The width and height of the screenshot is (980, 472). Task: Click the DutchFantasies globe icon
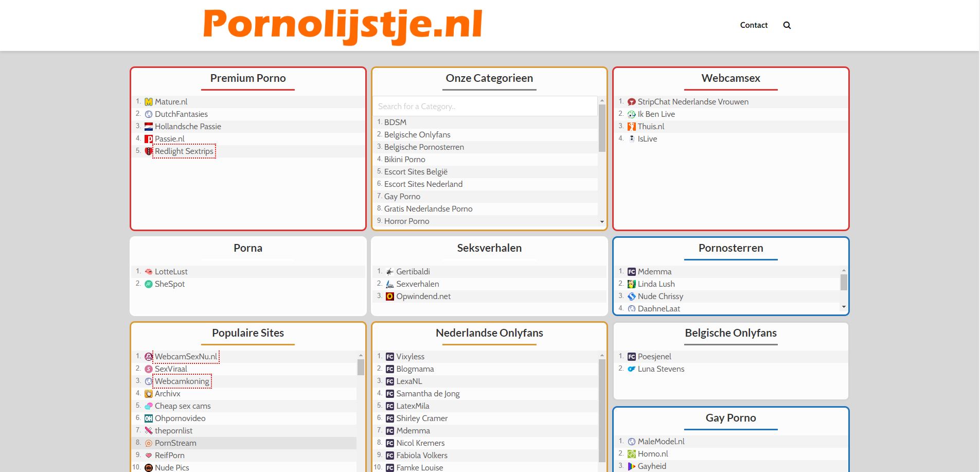[149, 114]
